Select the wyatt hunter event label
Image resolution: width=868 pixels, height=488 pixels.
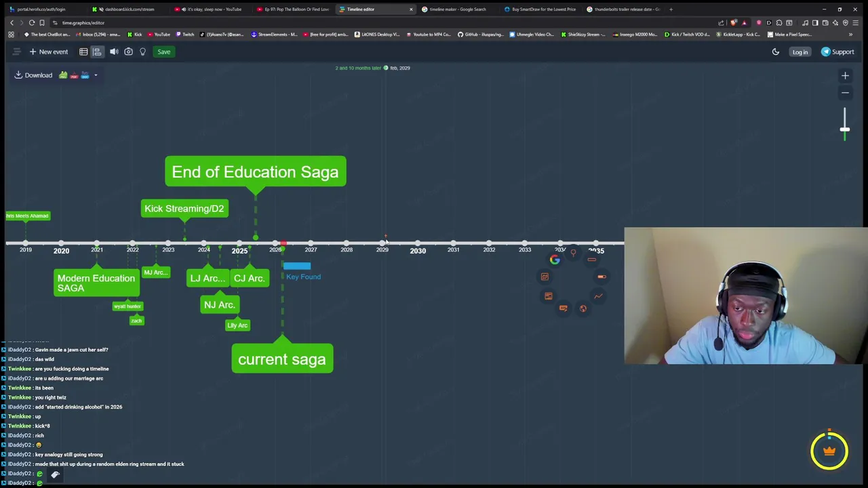[x=127, y=306]
